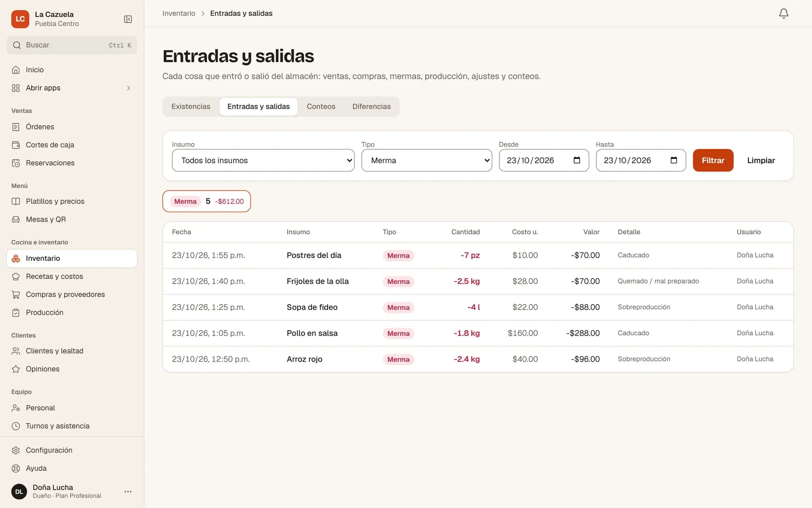Click the Sobreproducción detail for Arroz rojo
Viewport: 812px width, 508px height.
pos(644,359)
